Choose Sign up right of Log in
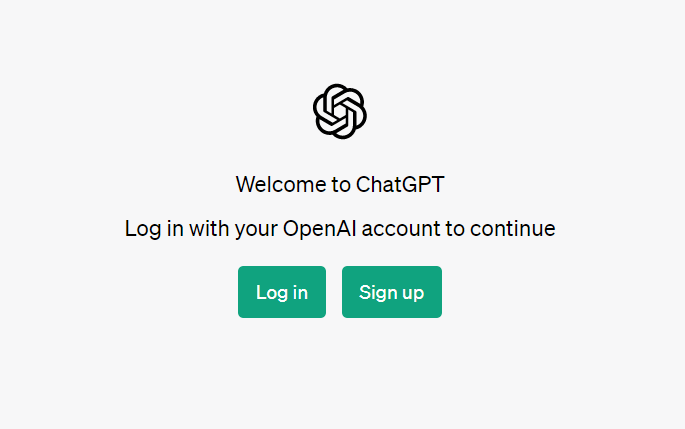 [392, 292]
